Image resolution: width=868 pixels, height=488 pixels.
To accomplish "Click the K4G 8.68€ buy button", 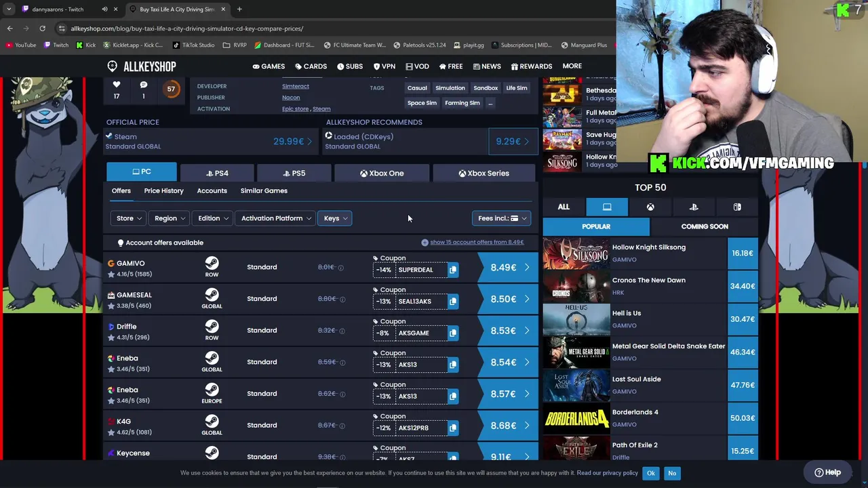I will pos(508,426).
